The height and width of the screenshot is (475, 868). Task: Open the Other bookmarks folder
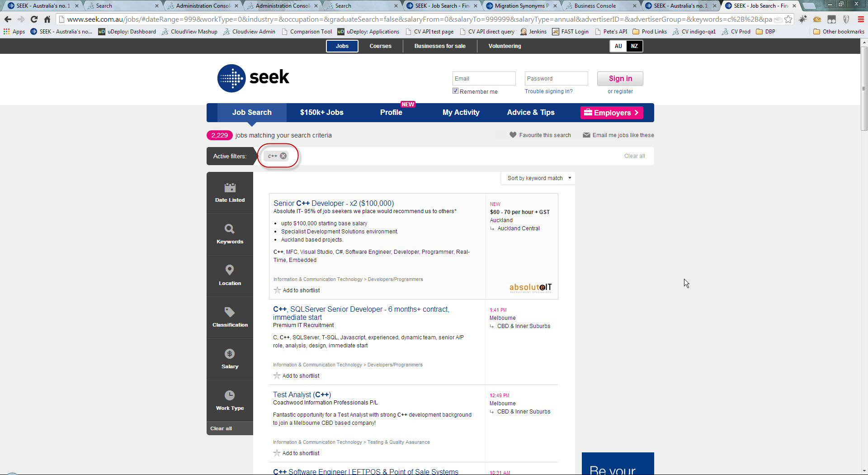[839, 32]
